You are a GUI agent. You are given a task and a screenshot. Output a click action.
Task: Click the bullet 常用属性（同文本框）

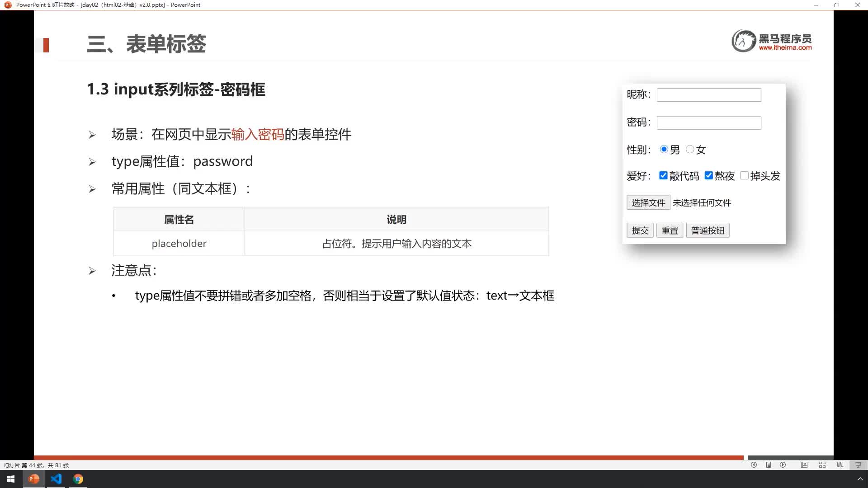pos(181,188)
